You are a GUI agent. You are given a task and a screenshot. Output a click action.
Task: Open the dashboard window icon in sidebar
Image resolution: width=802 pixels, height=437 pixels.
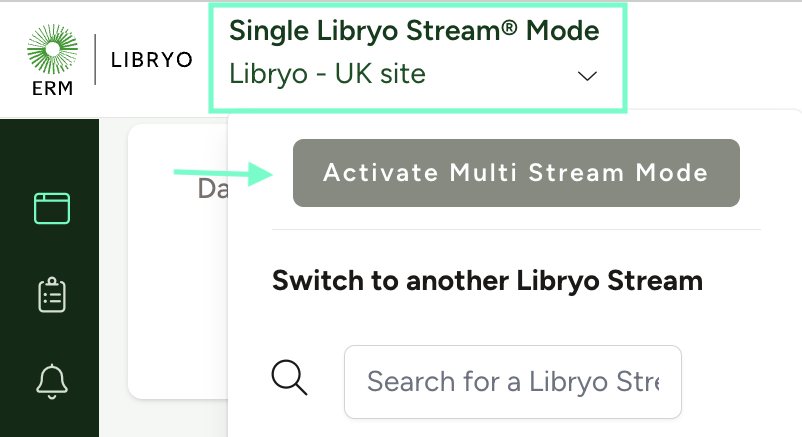51,208
